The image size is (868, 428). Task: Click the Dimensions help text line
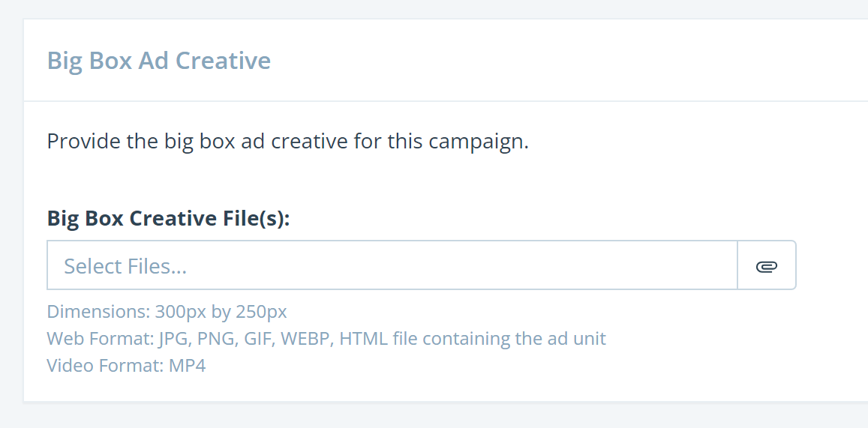[x=167, y=311]
